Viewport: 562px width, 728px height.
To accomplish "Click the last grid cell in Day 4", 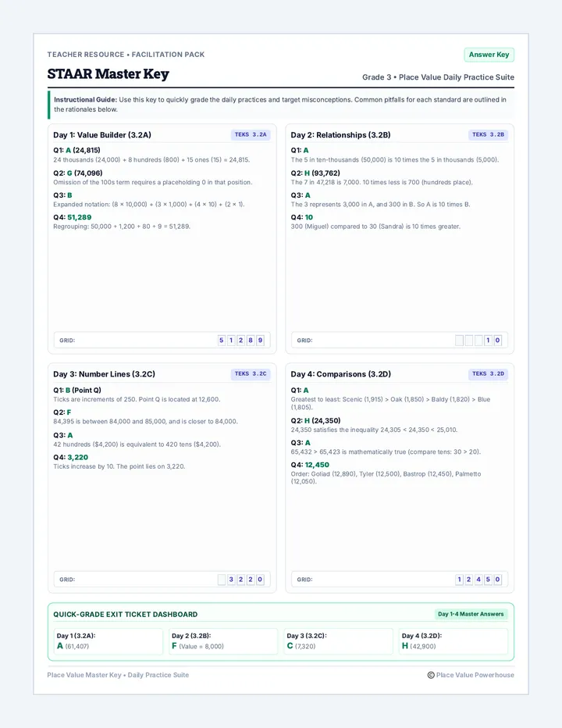I will click(x=497, y=580).
